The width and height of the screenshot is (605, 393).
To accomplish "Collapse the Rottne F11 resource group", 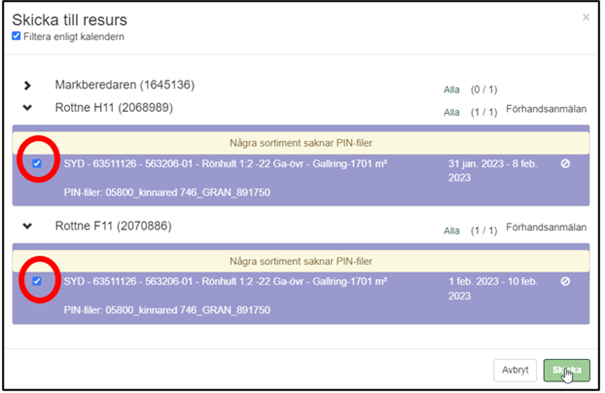I will [x=27, y=226].
